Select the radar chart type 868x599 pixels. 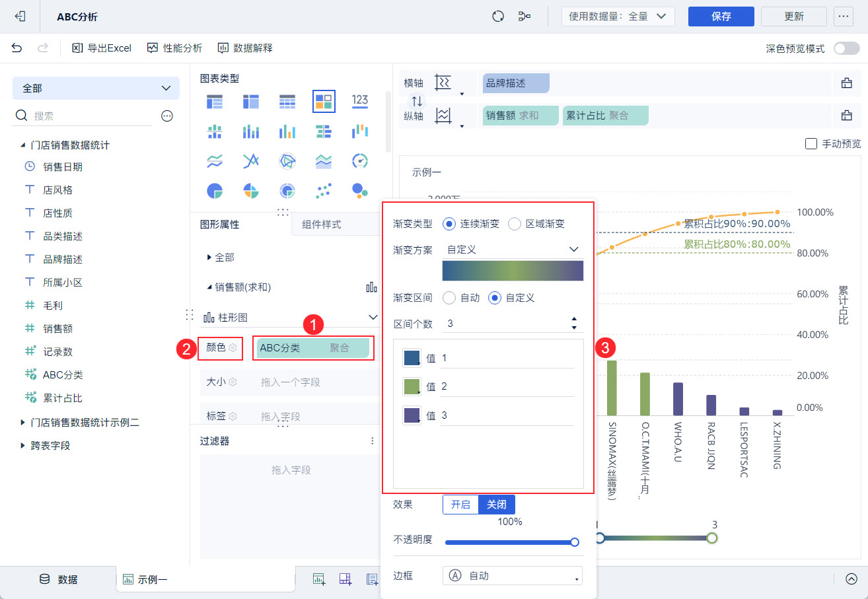click(x=287, y=160)
